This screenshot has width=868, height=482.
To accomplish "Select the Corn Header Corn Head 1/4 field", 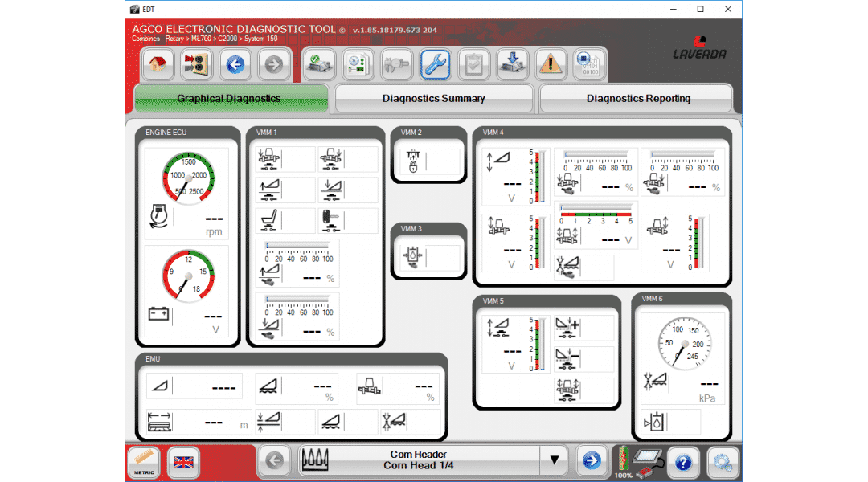I will [x=419, y=460].
